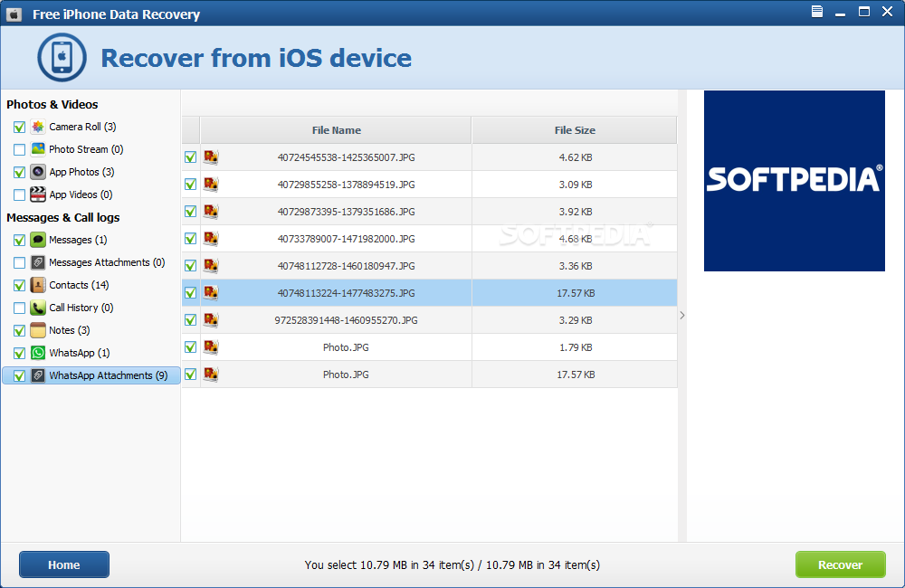Click the image icon for 40733789007-1471982000.JPG

[x=211, y=238]
